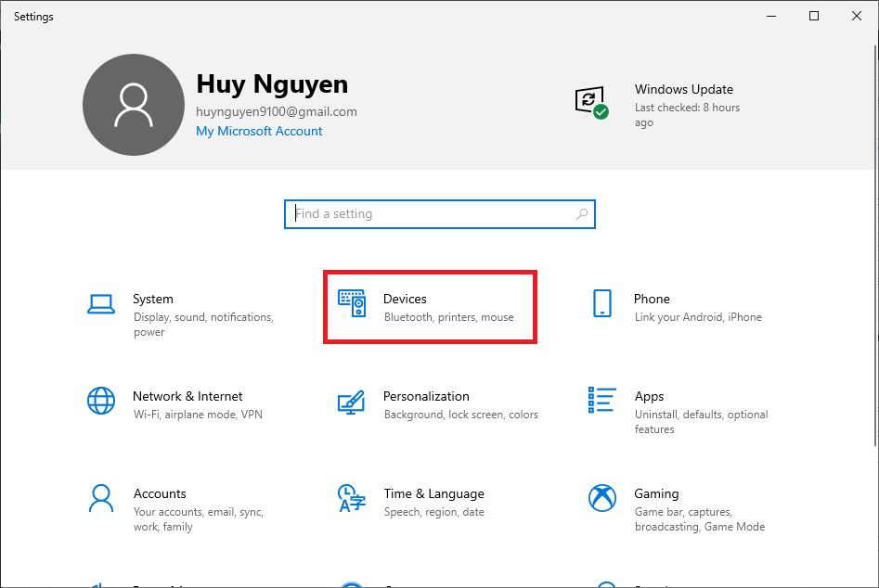Click 'Bluetooth, printers, mouse' subtitle text
The width and height of the screenshot is (879, 588).
click(x=447, y=316)
